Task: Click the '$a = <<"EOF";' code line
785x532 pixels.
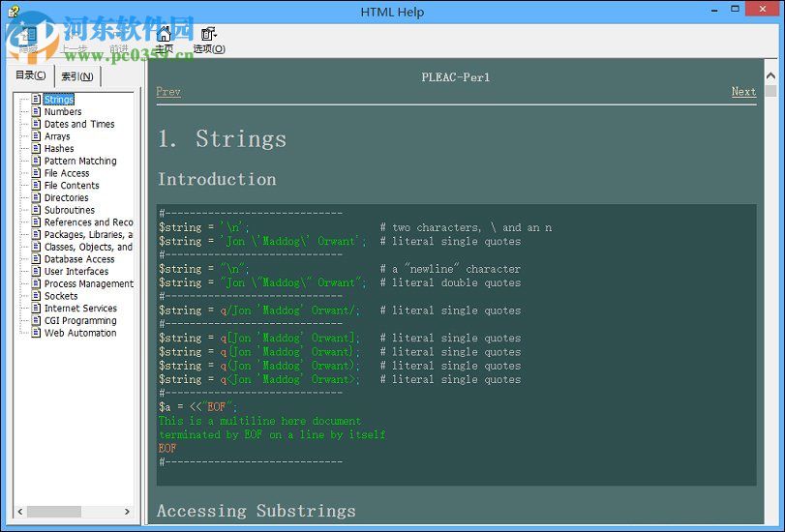Action: click(198, 407)
